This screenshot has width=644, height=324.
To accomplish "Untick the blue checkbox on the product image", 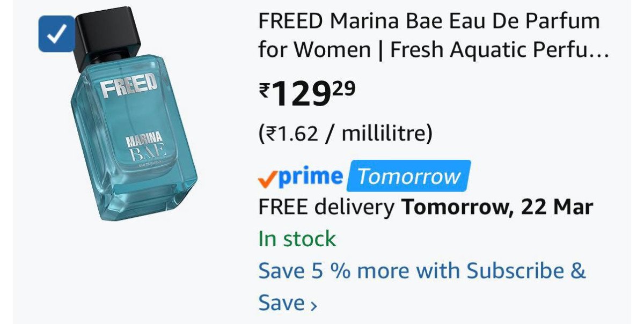I will (x=56, y=34).
